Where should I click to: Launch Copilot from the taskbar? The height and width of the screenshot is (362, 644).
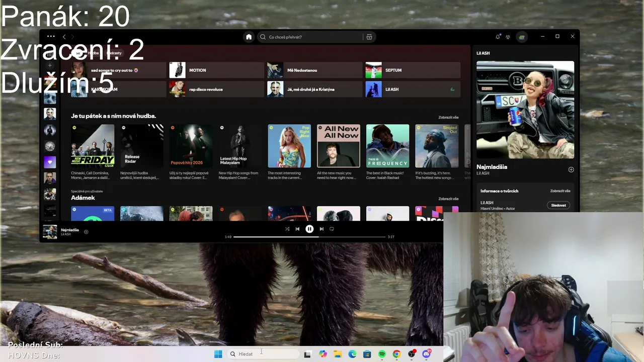coord(323,354)
